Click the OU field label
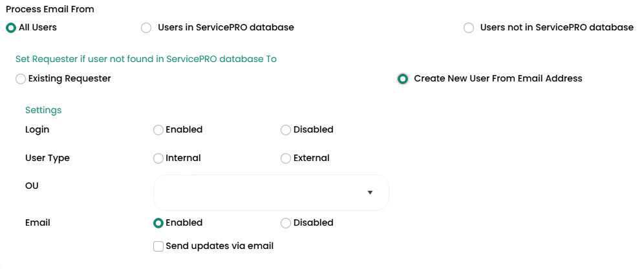Viewport: 644px width, 269px height. (32, 186)
